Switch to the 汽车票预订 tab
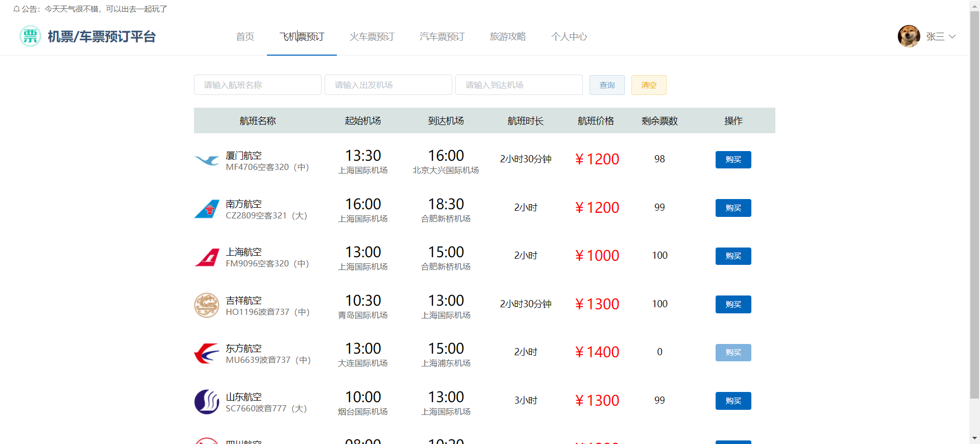Viewport: 980px width, 444px height. pyautogui.click(x=442, y=37)
